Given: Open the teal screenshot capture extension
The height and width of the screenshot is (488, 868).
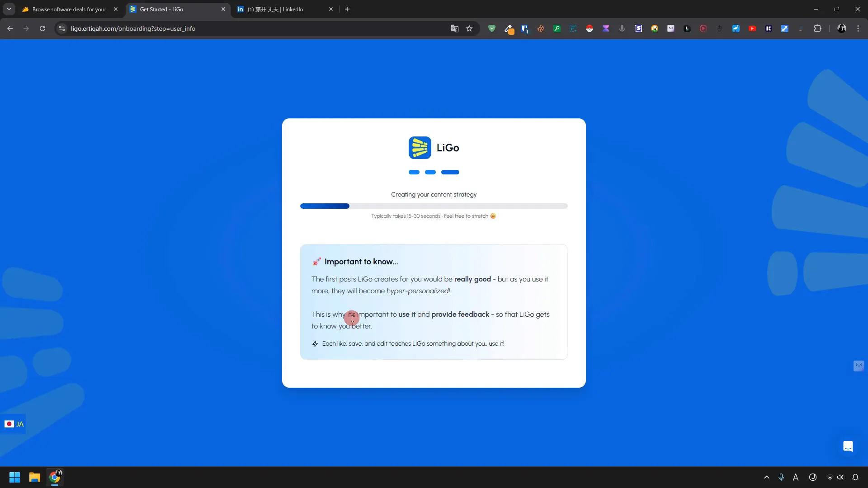Looking at the screenshot, I should pyautogui.click(x=573, y=28).
